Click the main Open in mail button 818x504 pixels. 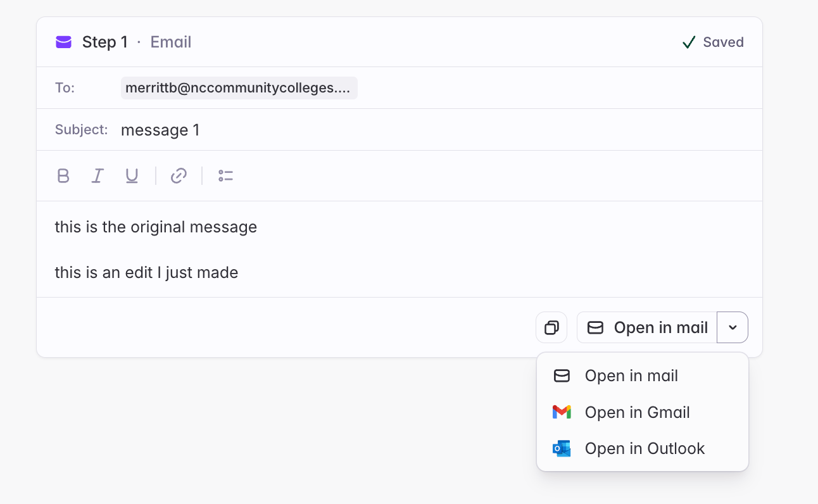click(647, 327)
